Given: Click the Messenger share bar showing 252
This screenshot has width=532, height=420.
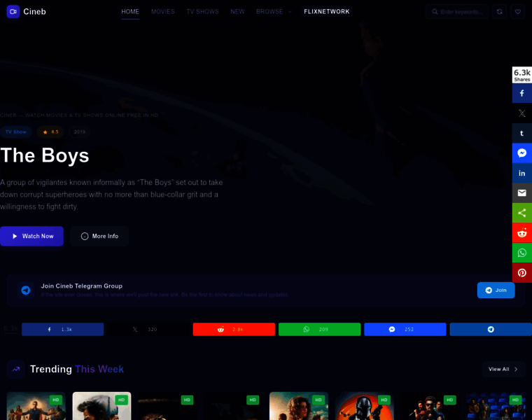Looking at the screenshot, I should click(405, 330).
